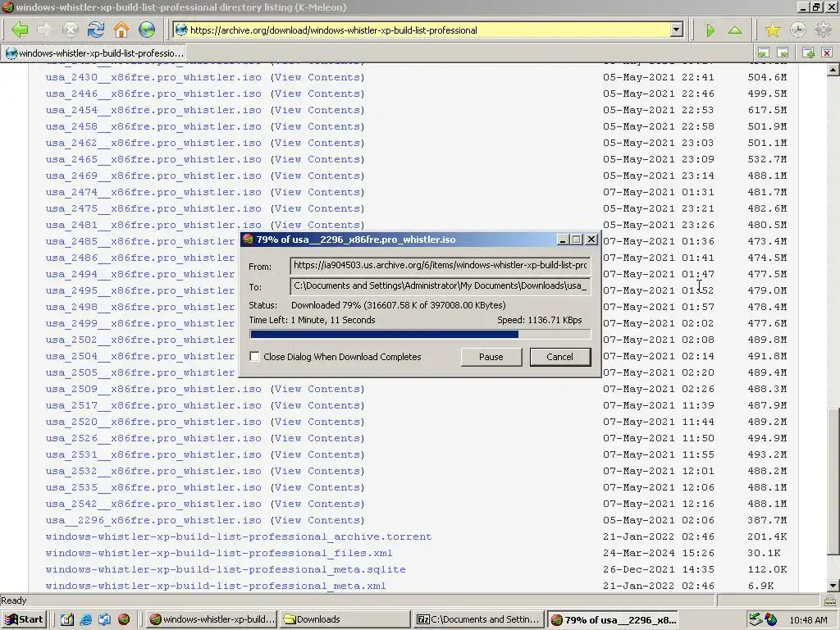Viewport: 840px width, 630px height.
Task: Click the network tray icon with green arrows
Action: (756, 619)
